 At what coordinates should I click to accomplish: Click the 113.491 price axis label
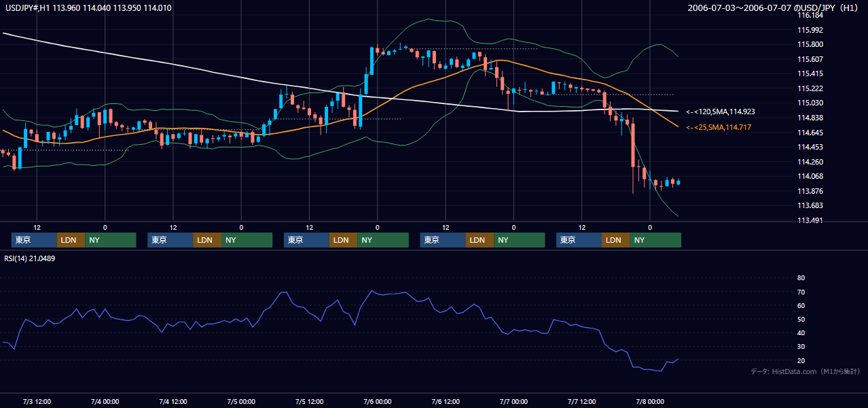click(x=810, y=220)
